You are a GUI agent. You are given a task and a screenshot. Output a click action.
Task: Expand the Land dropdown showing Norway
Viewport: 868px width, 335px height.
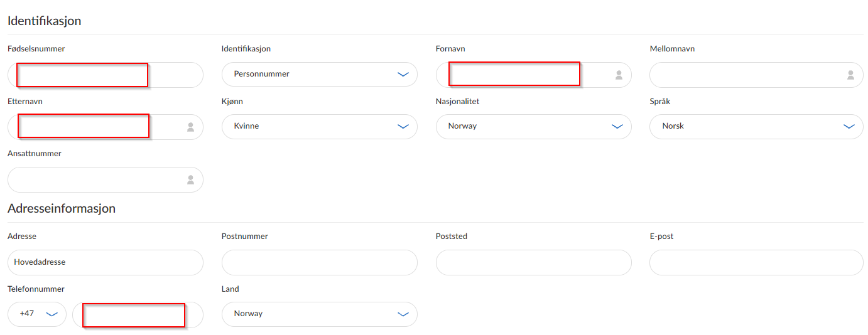pos(320,314)
